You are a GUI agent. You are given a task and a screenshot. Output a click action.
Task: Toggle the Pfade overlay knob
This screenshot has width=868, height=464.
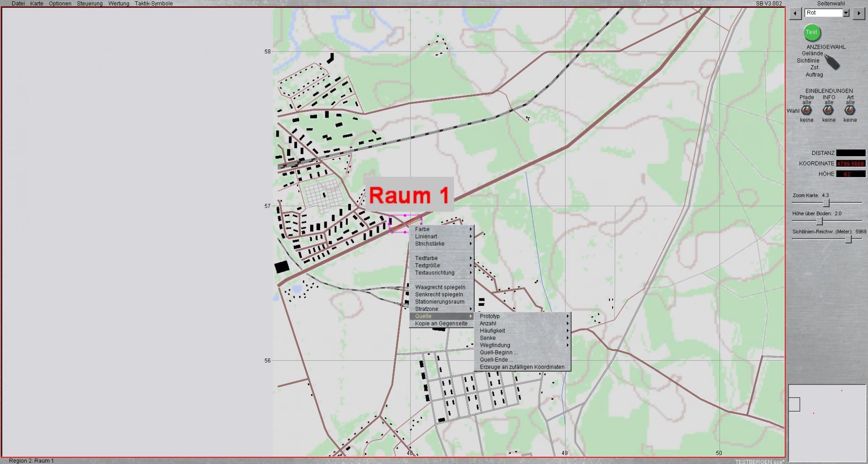pos(806,110)
